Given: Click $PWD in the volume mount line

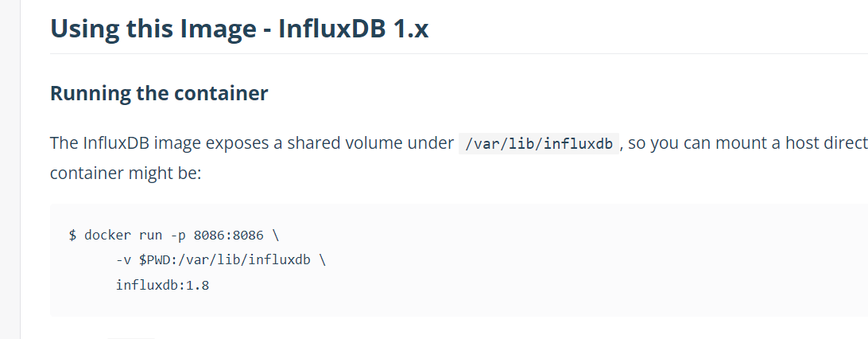Looking at the screenshot, I should point(154,260).
